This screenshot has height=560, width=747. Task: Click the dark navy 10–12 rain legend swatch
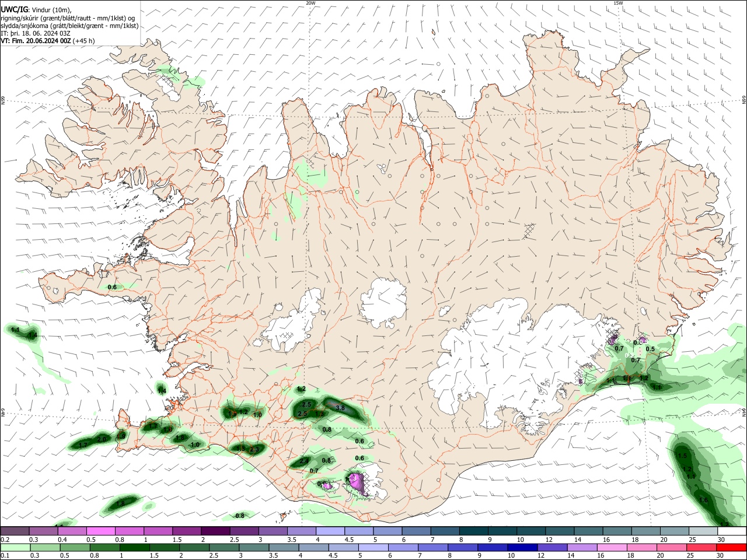click(x=521, y=548)
